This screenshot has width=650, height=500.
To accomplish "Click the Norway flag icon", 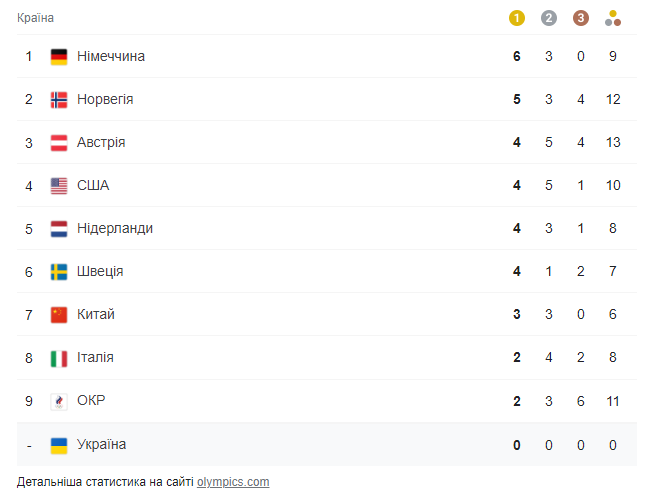I will tap(59, 100).
